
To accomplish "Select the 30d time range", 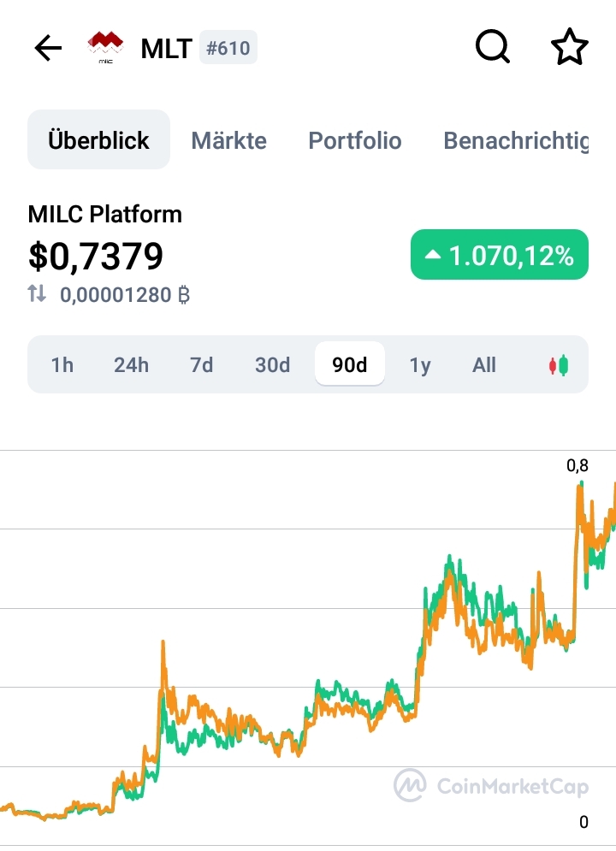I will coord(272,364).
